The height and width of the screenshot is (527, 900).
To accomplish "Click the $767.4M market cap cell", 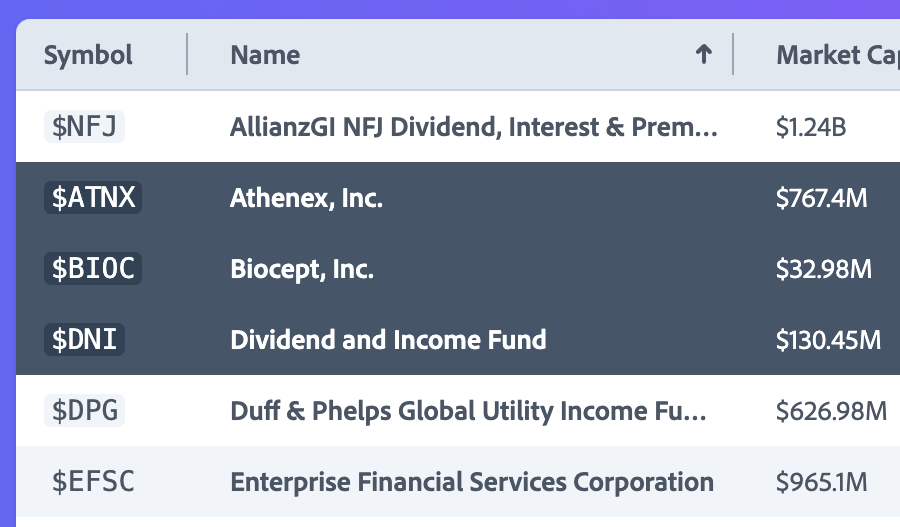I will point(821,198).
